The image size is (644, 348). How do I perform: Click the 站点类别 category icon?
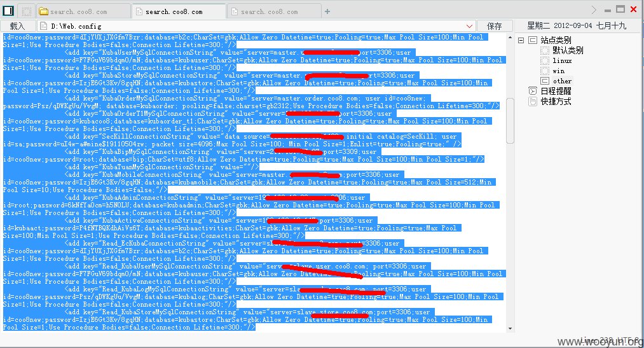[x=533, y=40]
